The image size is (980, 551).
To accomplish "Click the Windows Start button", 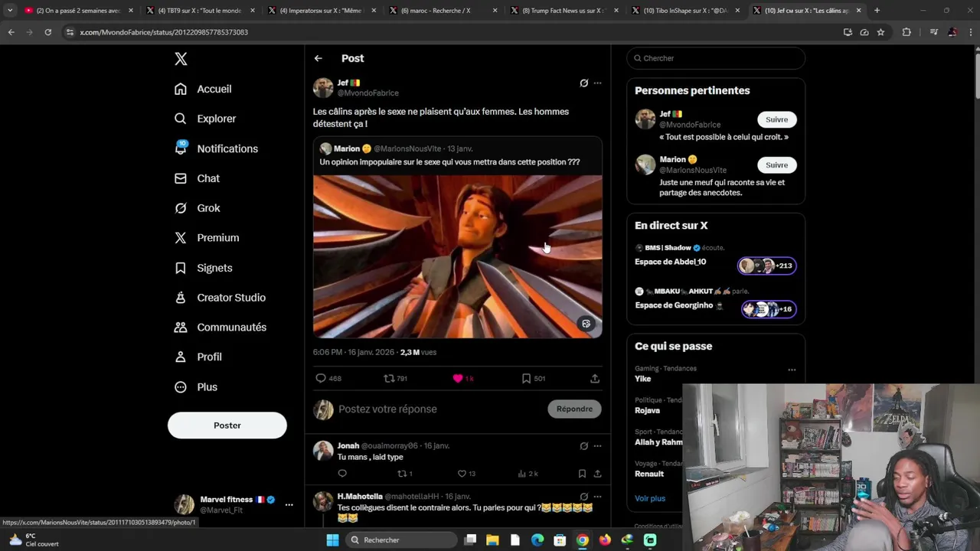I will [332, 540].
